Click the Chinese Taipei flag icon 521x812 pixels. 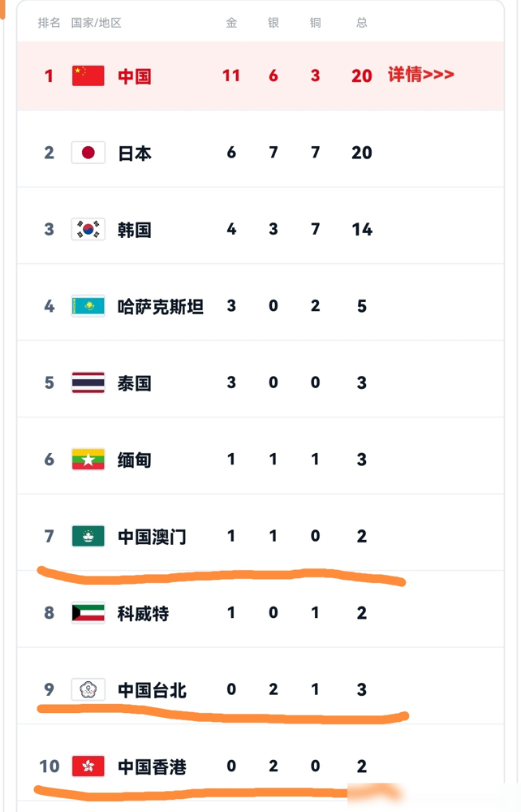[x=88, y=689]
